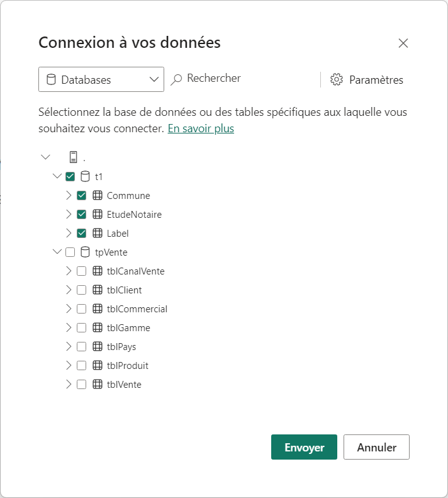
Task: Enable the tblClient table checkbox
Action: click(82, 290)
